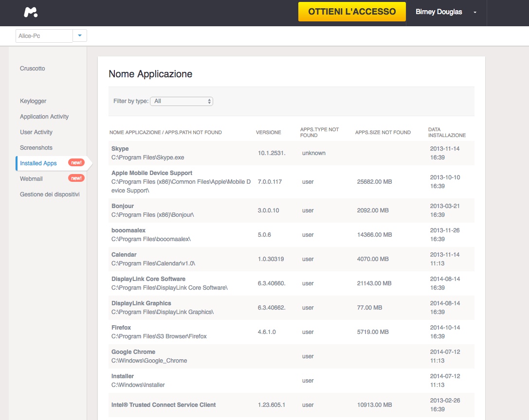Click the DATA INSTALLAZIONE column header
Viewport: 529px width, 420px height.
[447, 132]
